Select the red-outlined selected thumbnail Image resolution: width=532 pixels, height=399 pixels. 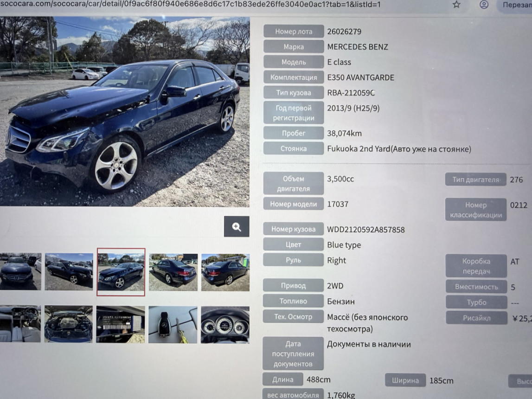[x=121, y=272]
